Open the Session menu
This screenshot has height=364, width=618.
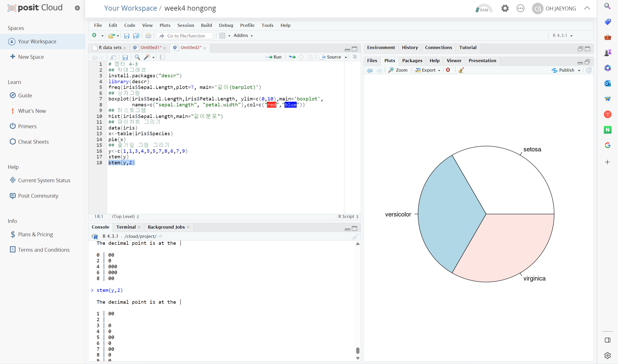point(185,25)
